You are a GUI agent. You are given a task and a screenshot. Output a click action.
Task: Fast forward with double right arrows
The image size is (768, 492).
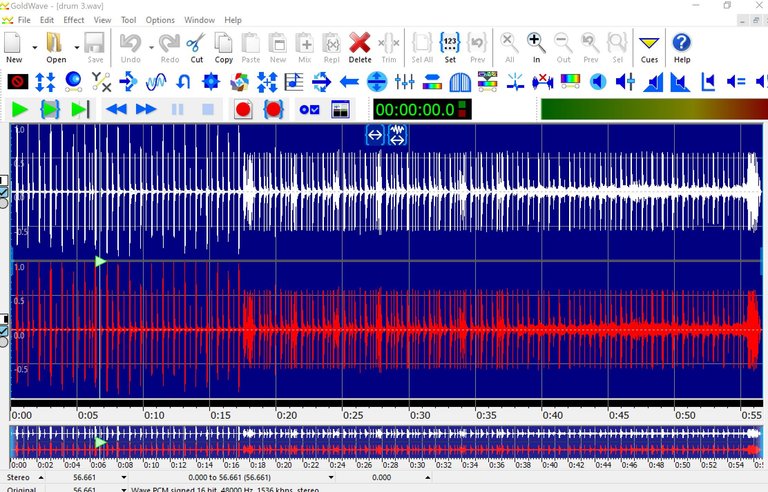146,109
